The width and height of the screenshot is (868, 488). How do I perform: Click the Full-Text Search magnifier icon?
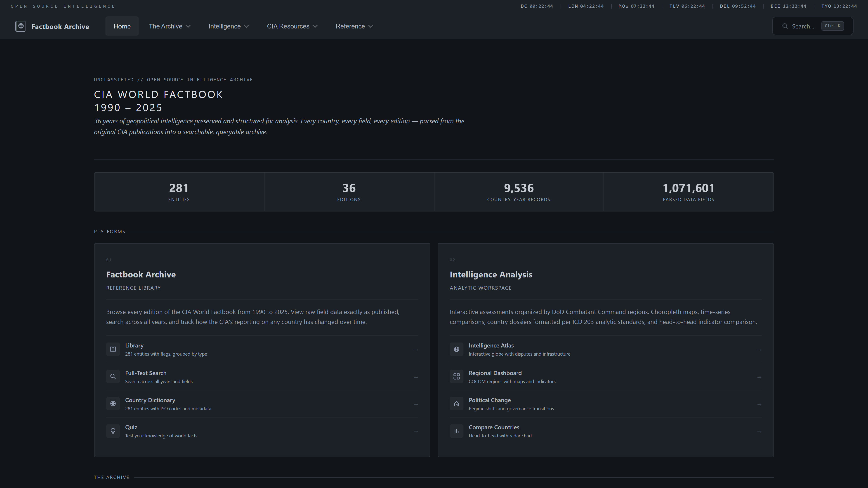113,376
